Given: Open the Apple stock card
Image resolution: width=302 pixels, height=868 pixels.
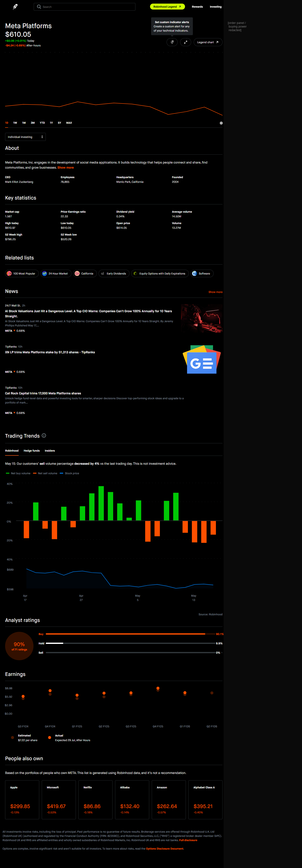Looking at the screenshot, I should (22, 800).
